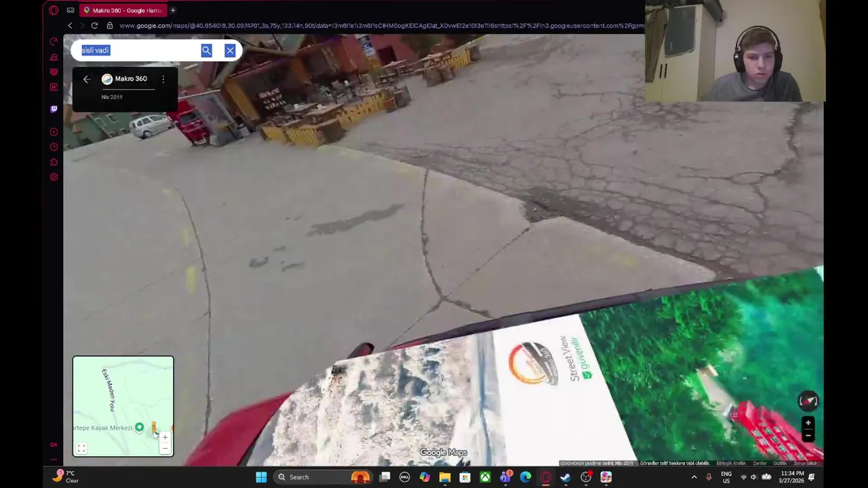Image resolution: width=868 pixels, height=488 pixels.
Task: Zoom in on the minimap
Action: pyautogui.click(x=165, y=438)
